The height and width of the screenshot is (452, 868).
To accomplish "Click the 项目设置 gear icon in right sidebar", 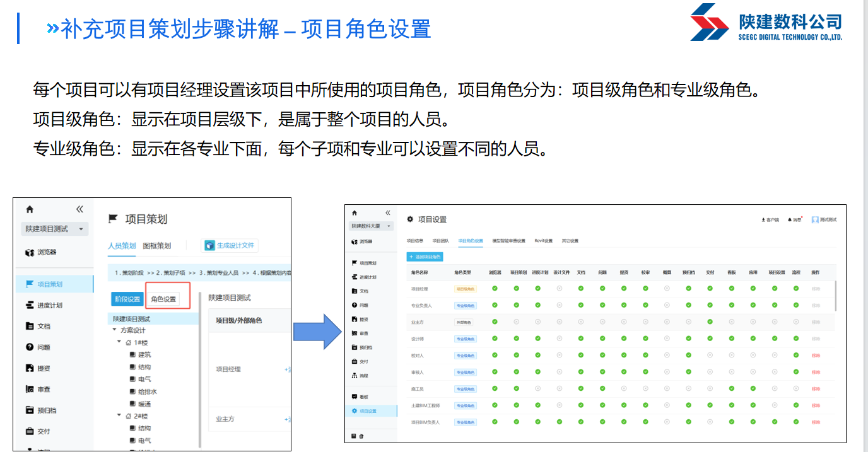I will pyautogui.click(x=355, y=411).
